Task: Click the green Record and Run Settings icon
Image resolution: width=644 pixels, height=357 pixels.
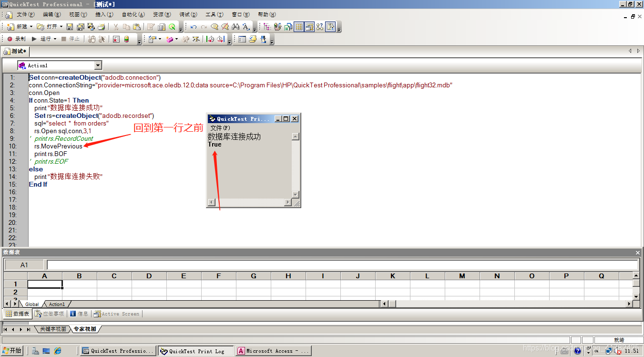Action: click(x=172, y=27)
